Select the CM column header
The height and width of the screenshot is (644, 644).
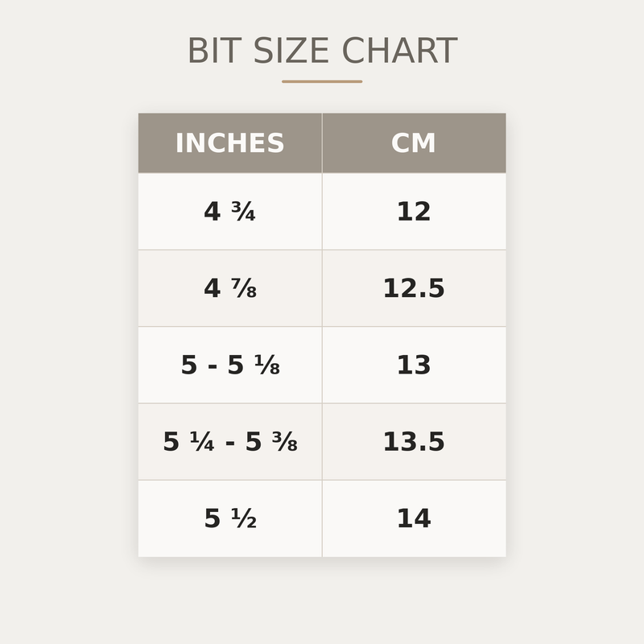pyautogui.click(x=414, y=143)
